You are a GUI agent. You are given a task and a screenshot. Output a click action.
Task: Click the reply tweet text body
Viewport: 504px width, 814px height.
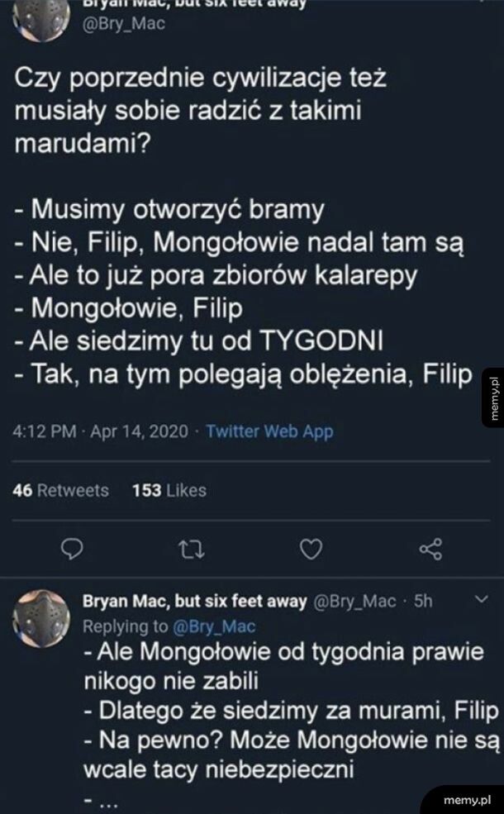pos(289,711)
